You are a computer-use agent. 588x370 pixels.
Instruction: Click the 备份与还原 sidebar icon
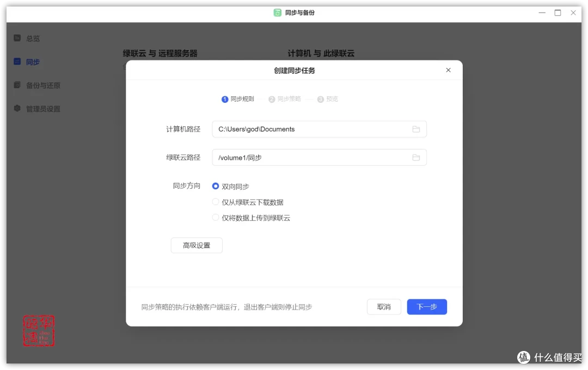[x=17, y=85]
